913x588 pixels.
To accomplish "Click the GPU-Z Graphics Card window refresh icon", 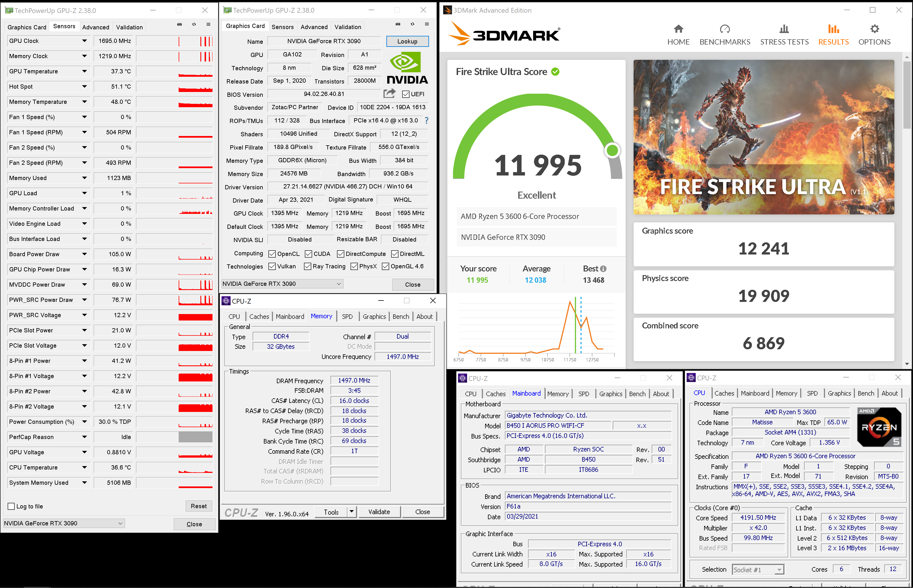I will 412,24.
